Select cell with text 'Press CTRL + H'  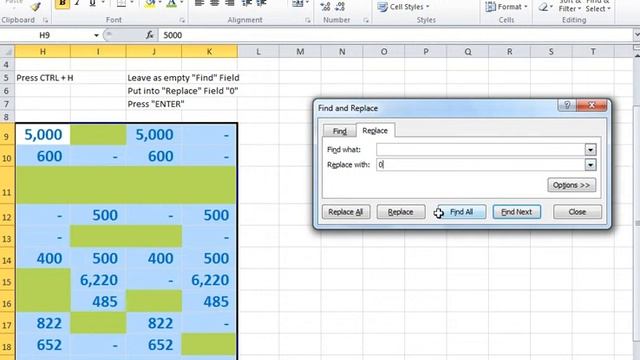[x=42, y=78]
